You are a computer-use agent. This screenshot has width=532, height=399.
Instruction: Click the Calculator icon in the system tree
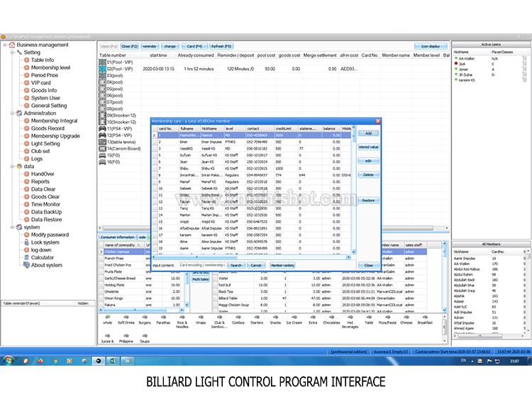pos(25,258)
